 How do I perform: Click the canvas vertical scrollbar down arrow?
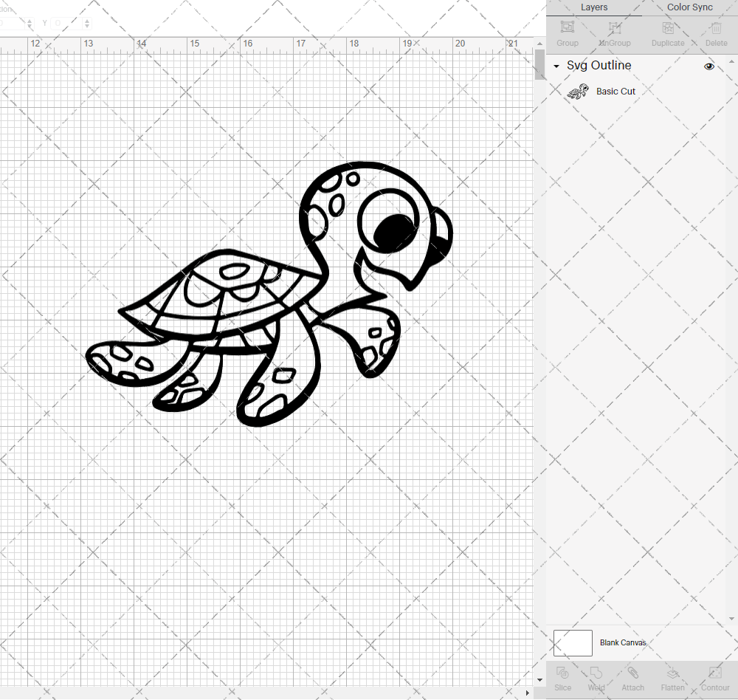539,680
